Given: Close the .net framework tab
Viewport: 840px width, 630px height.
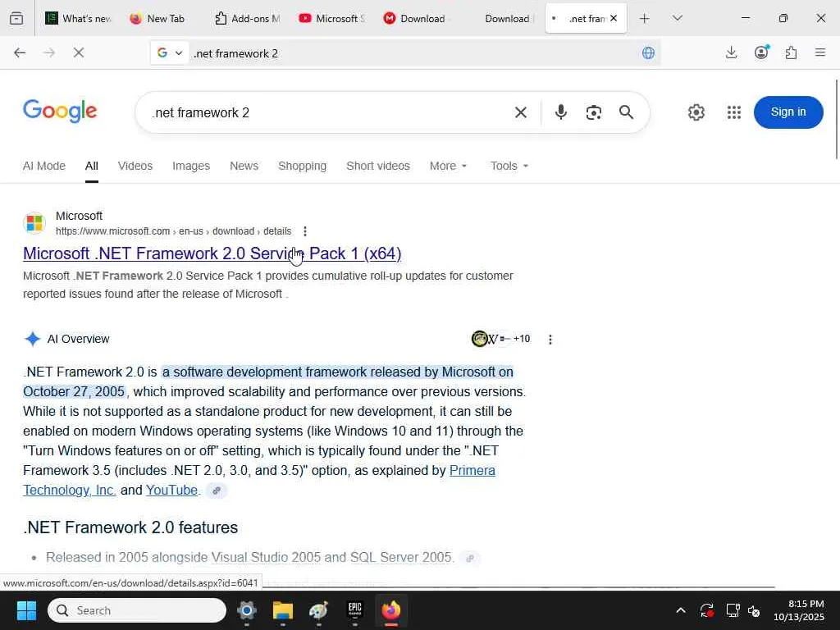Looking at the screenshot, I should (x=614, y=18).
